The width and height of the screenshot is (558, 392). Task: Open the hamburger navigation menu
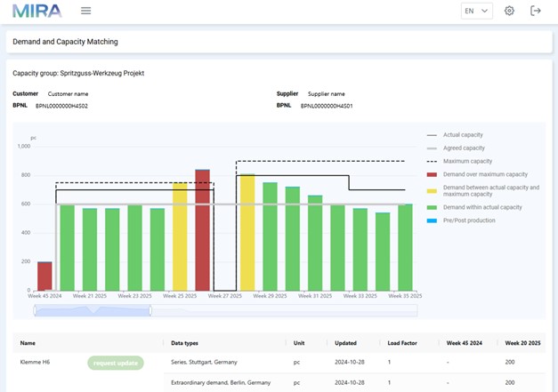85,11
